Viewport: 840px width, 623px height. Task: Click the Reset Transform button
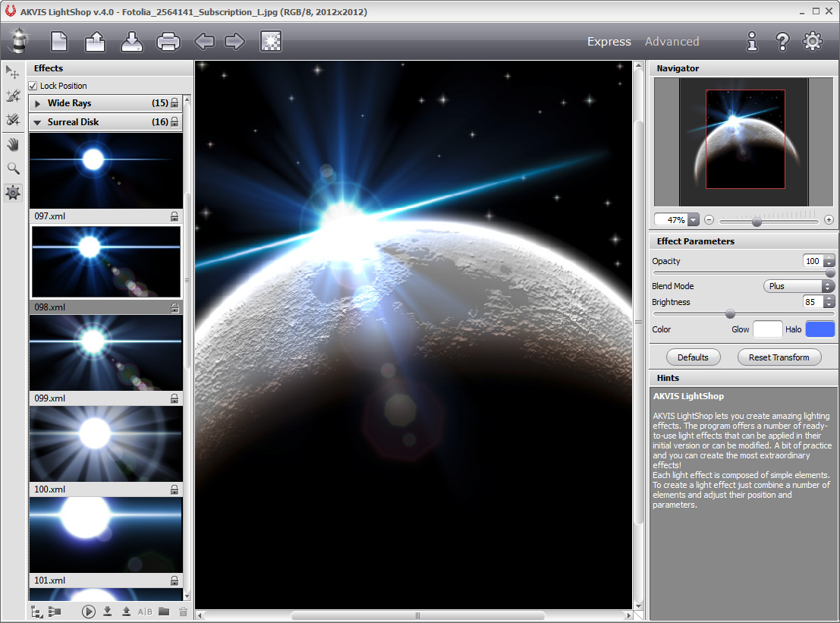pyautogui.click(x=779, y=357)
